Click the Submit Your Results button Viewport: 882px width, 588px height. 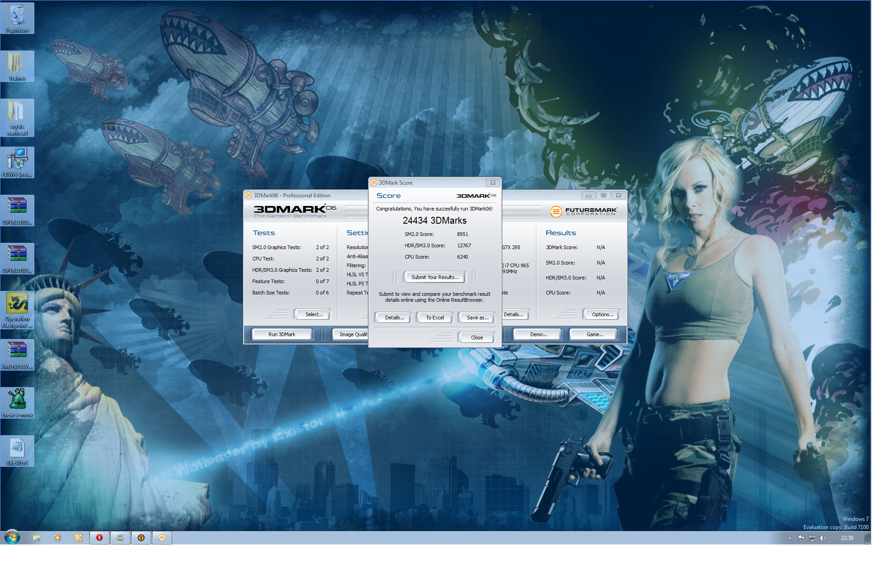[435, 277]
